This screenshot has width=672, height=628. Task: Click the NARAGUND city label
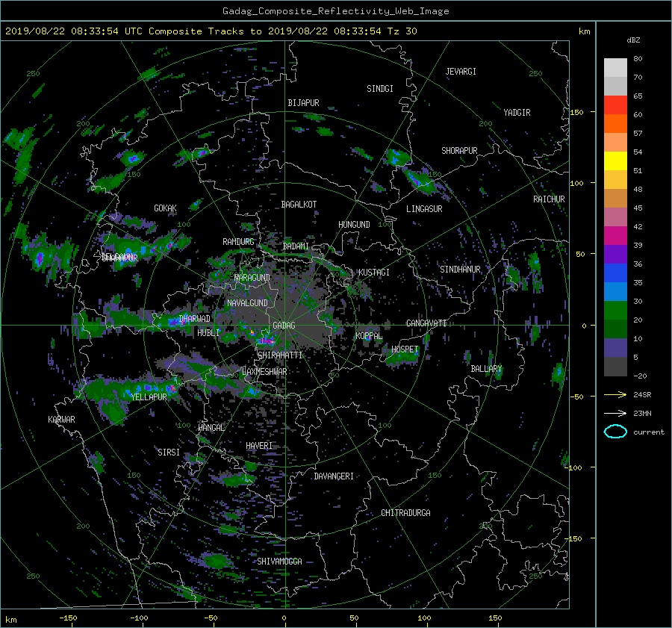coord(252,278)
